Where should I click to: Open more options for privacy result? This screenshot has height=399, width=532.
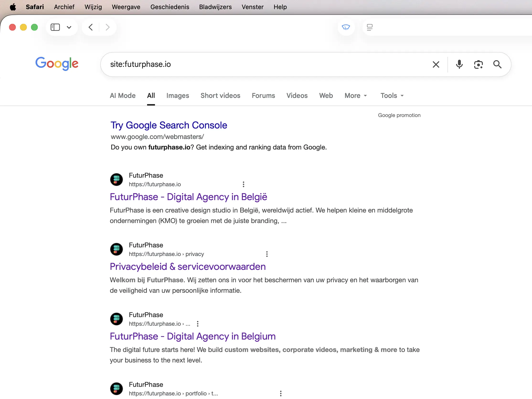click(267, 254)
